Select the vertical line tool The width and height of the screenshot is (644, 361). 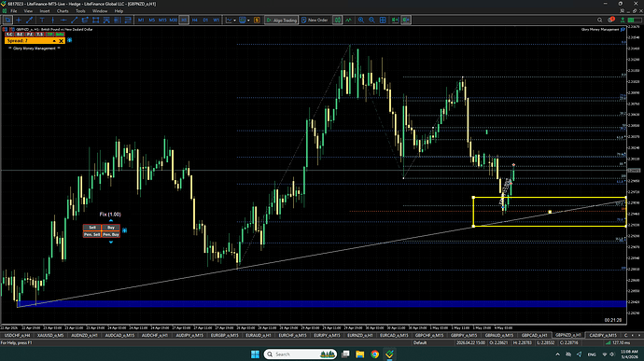[52, 20]
